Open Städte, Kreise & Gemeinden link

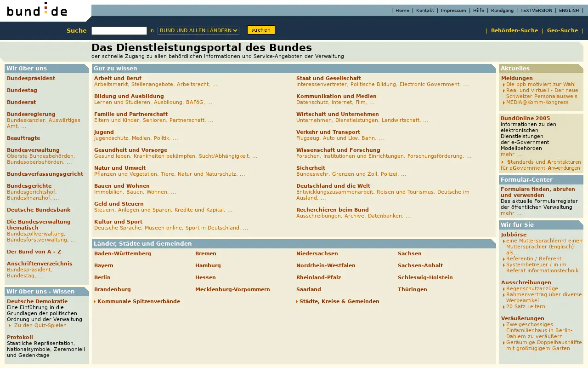click(x=339, y=302)
